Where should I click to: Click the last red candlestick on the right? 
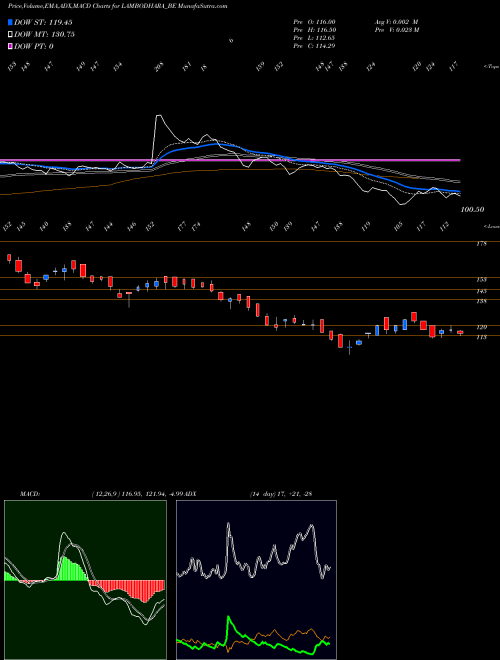(x=460, y=333)
